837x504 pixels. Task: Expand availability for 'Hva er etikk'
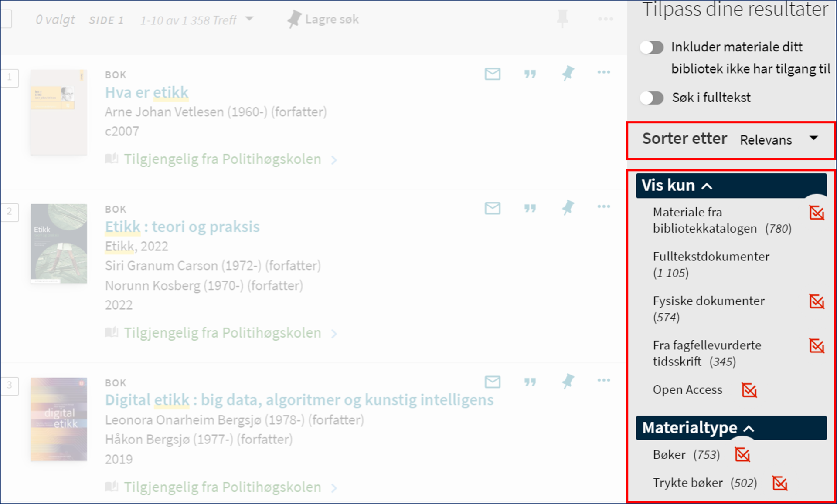222,159
